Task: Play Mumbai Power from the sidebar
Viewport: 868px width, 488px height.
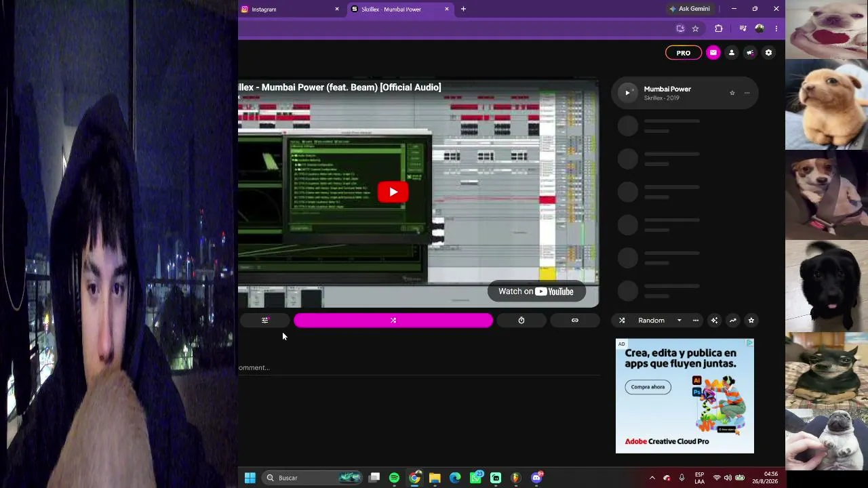Action: (x=627, y=93)
